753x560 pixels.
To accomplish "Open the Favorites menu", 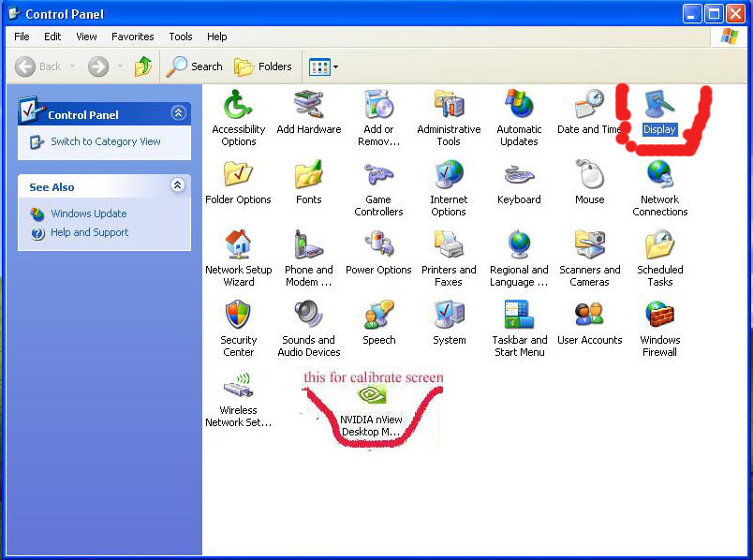I will 132,37.
